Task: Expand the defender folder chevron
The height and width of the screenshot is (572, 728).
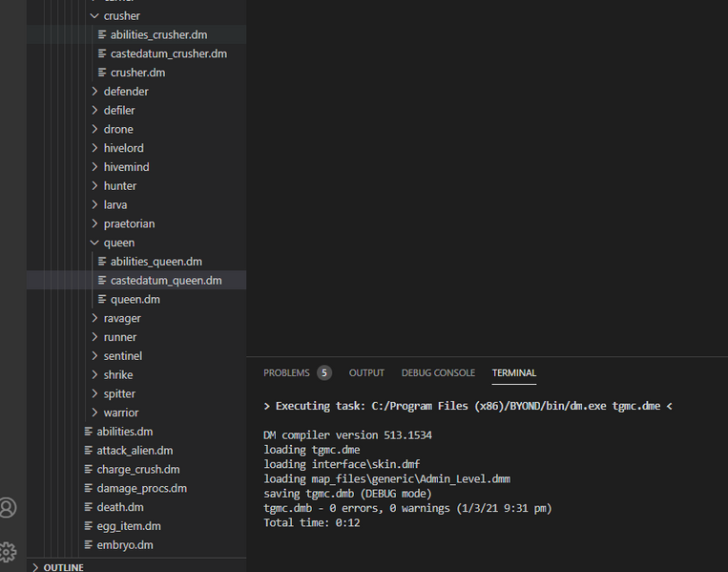Action: tap(94, 91)
